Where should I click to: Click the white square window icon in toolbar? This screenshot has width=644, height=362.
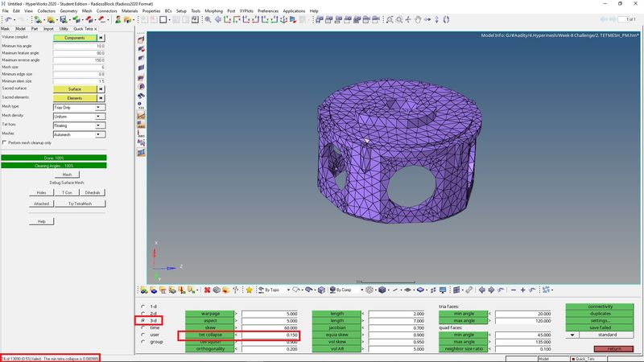[163, 19]
